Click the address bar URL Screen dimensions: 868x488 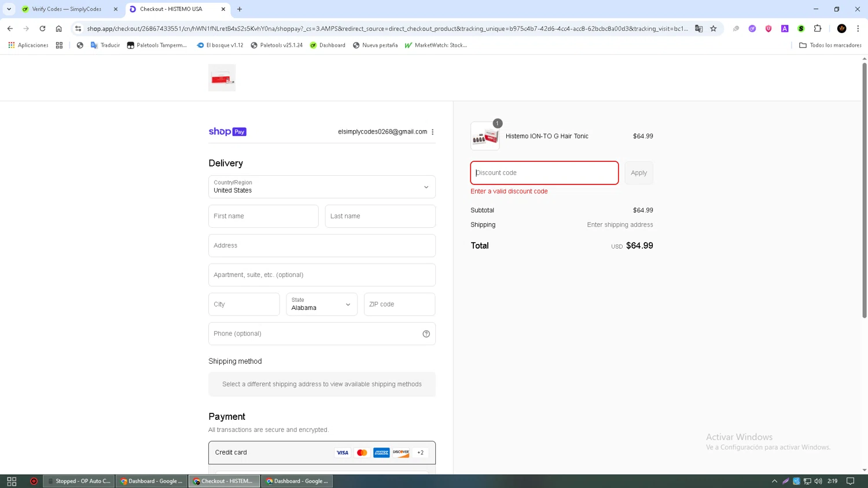pos(387,28)
